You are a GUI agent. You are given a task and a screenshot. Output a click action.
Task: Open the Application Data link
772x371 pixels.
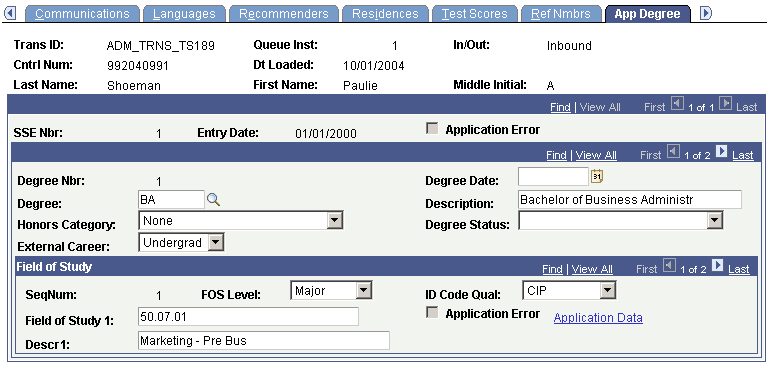pyautogui.click(x=598, y=318)
